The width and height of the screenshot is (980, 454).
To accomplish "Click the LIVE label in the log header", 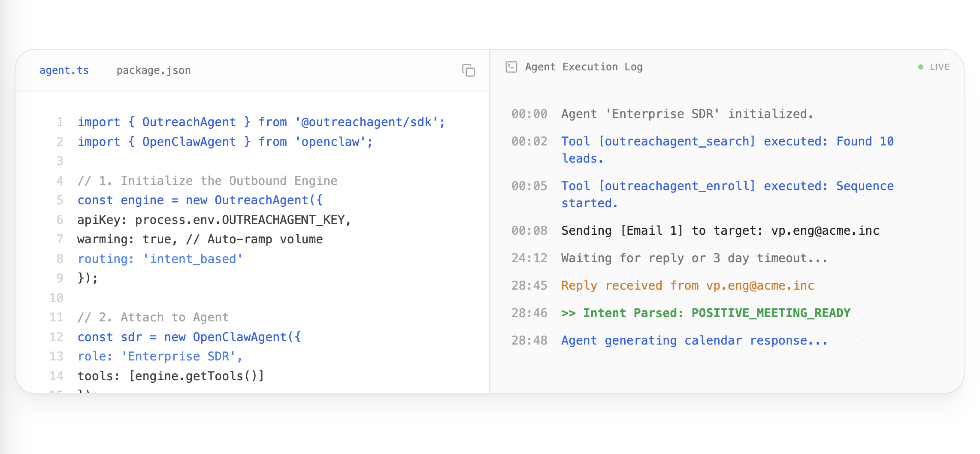I will coord(939,67).
